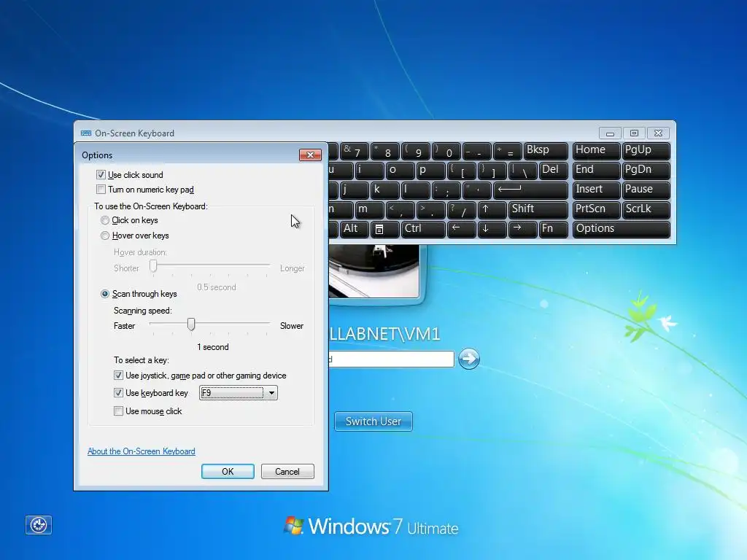Viewport: 747px width, 560px height.
Task: Click the Home key
Action: (597, 150)
